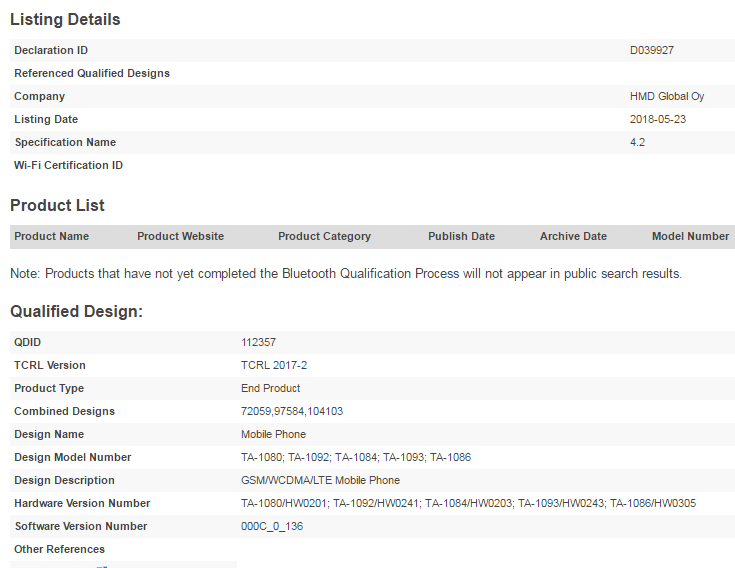This screenshot has width=735, height=568.
Task: Click the Declaration ID value D039927
Action: pos(653,50)
